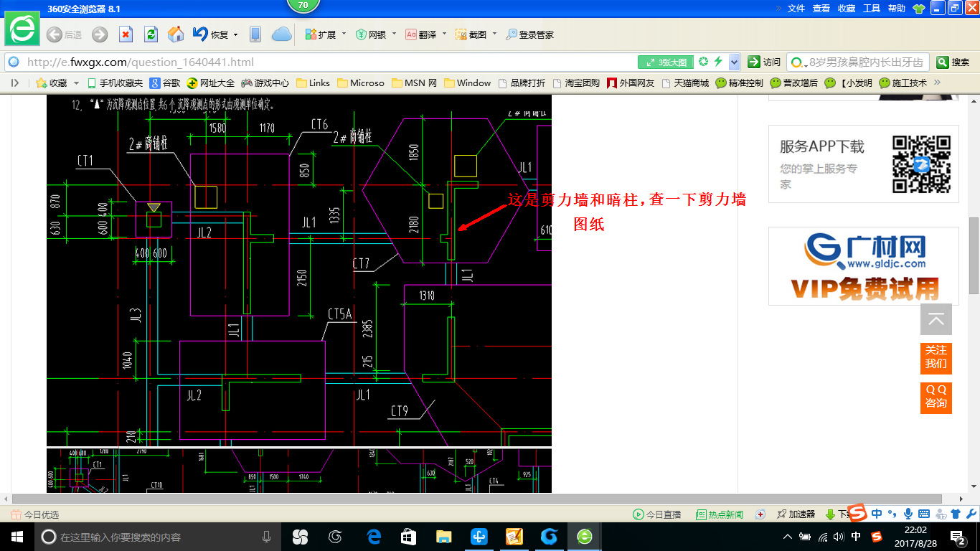Open the 谷歌 bookmark

point(165,83)
